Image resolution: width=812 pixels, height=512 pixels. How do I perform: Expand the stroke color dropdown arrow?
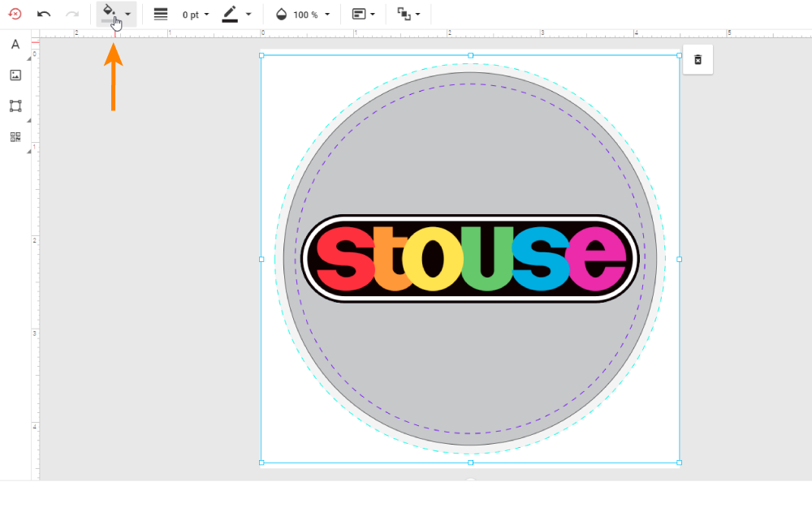(248, 14)
